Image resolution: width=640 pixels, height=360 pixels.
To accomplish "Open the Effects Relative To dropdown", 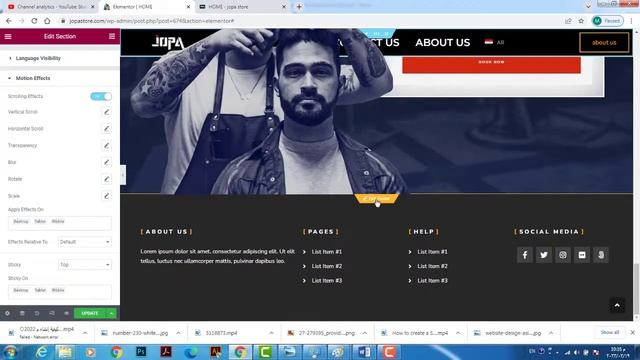I will (84, 242).
